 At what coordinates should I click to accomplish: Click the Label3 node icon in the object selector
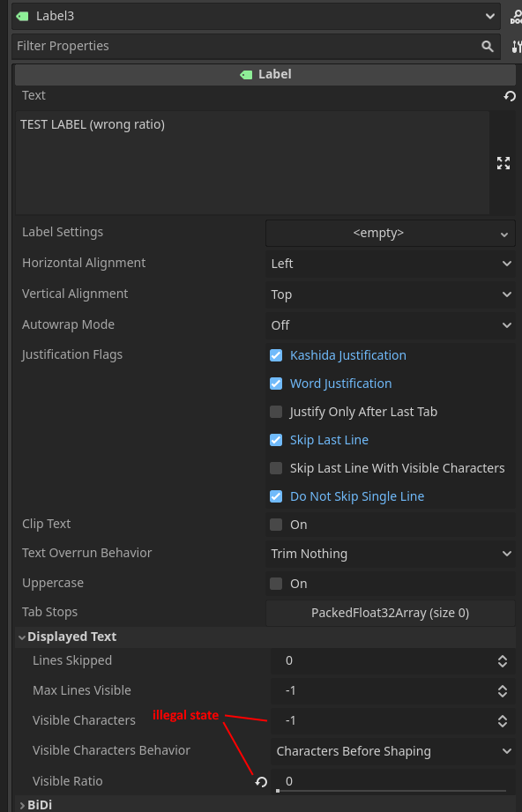21,16
